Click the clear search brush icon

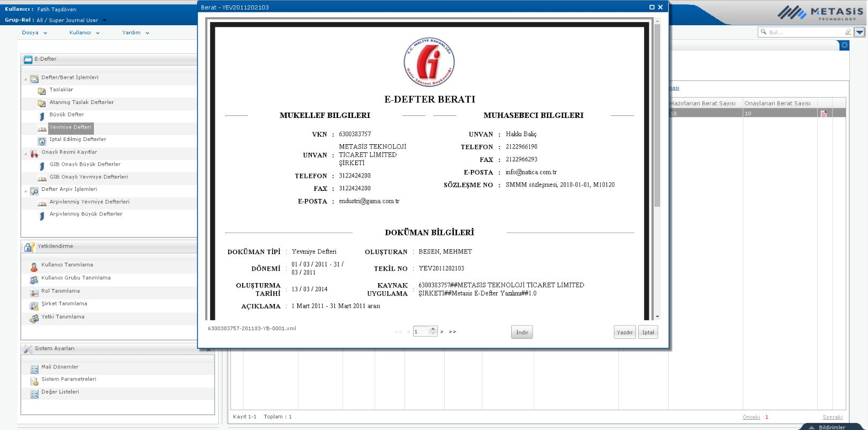(x=848, y=32)
